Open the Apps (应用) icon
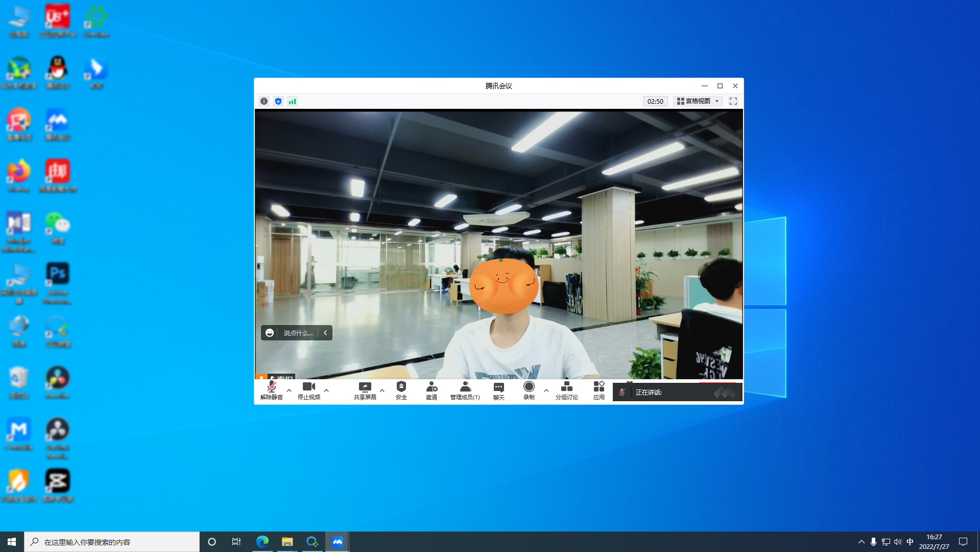 tap(599, 390)
